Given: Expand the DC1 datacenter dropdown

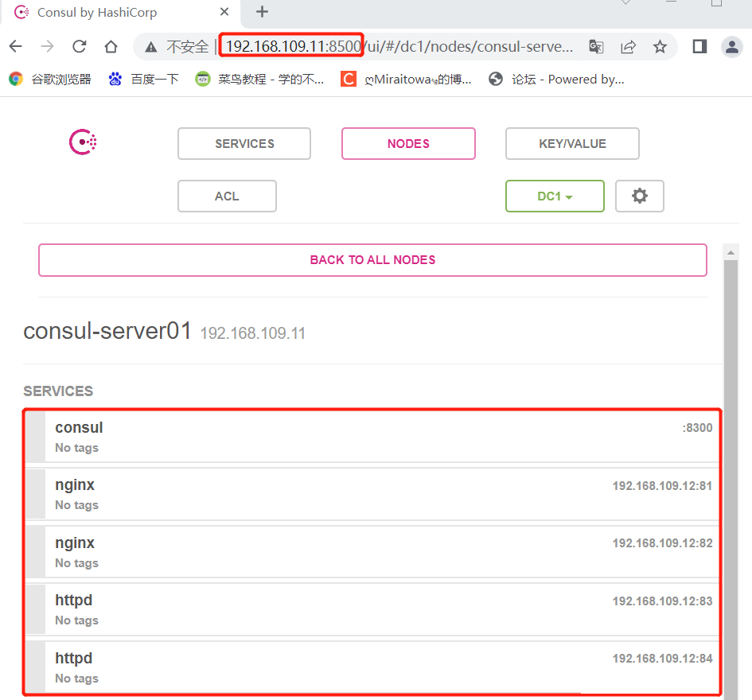Looking at the screenshot, I should tap(555, 196).
